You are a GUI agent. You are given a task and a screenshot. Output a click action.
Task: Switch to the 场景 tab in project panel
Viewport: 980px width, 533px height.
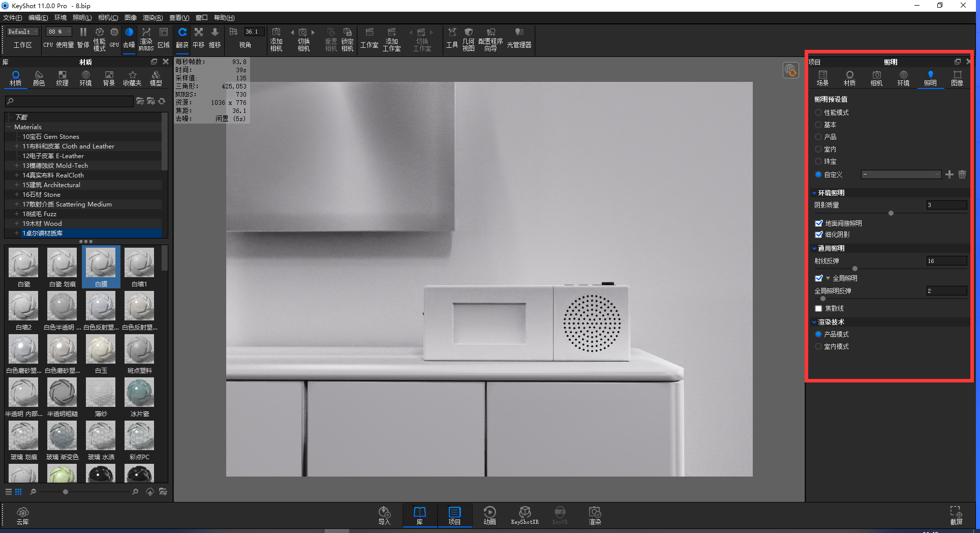click(x=822, y=78)
